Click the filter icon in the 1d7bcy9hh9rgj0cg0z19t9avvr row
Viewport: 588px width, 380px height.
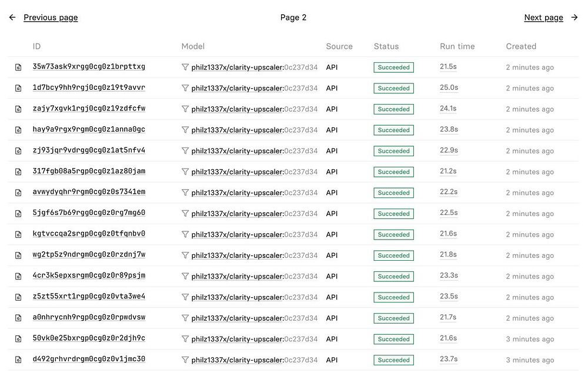[x=185, y=88]
